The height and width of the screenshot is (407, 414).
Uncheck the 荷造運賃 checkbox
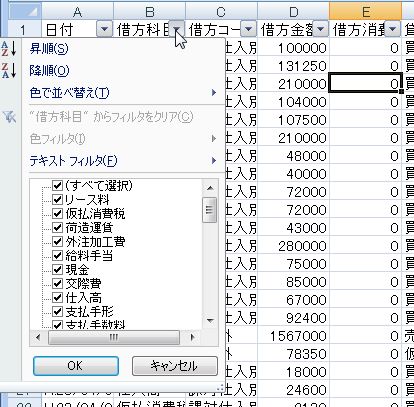(x=58, y=227)
